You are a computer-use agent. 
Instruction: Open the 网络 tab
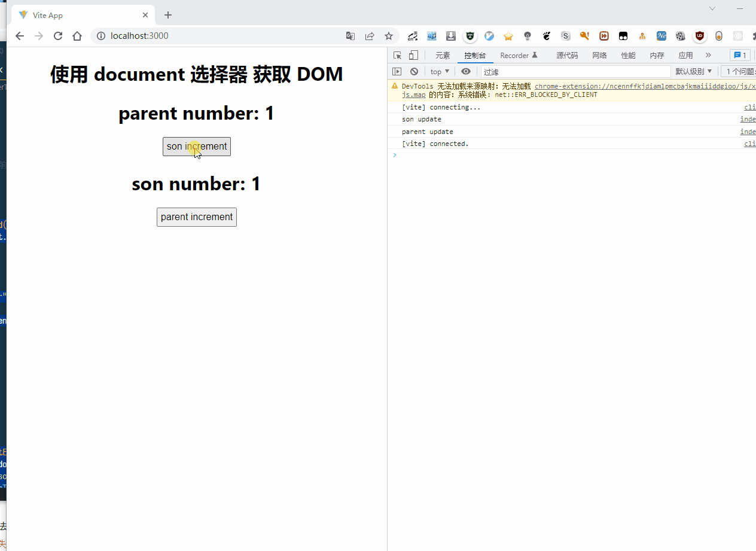pos(599,56)
